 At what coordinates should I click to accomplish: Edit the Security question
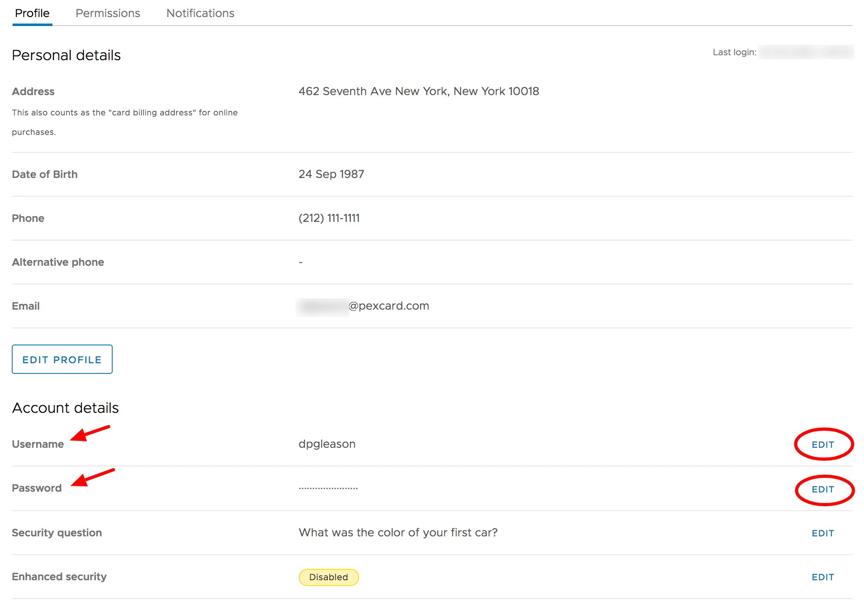[x=823, y=533]
